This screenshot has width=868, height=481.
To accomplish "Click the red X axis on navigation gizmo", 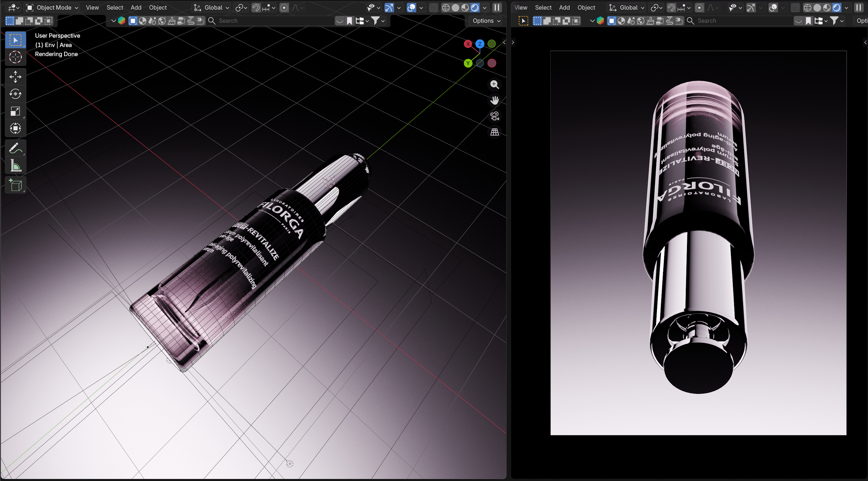I will [468, 44].
